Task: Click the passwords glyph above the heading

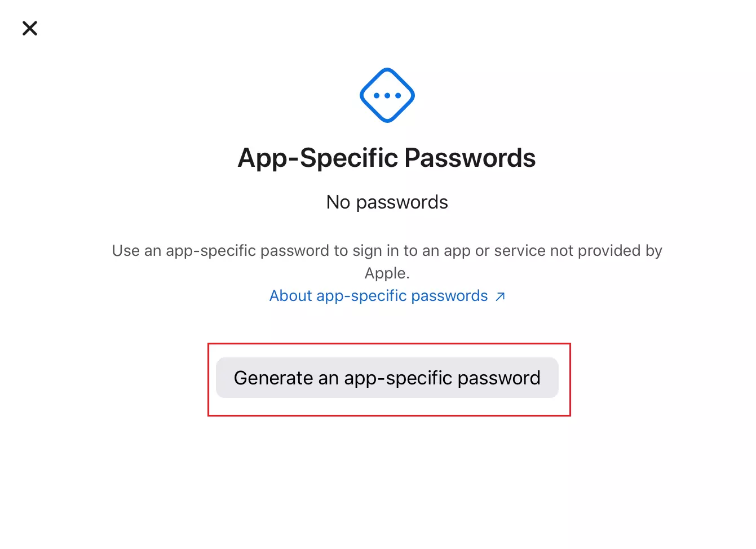Action: [387, 95]
